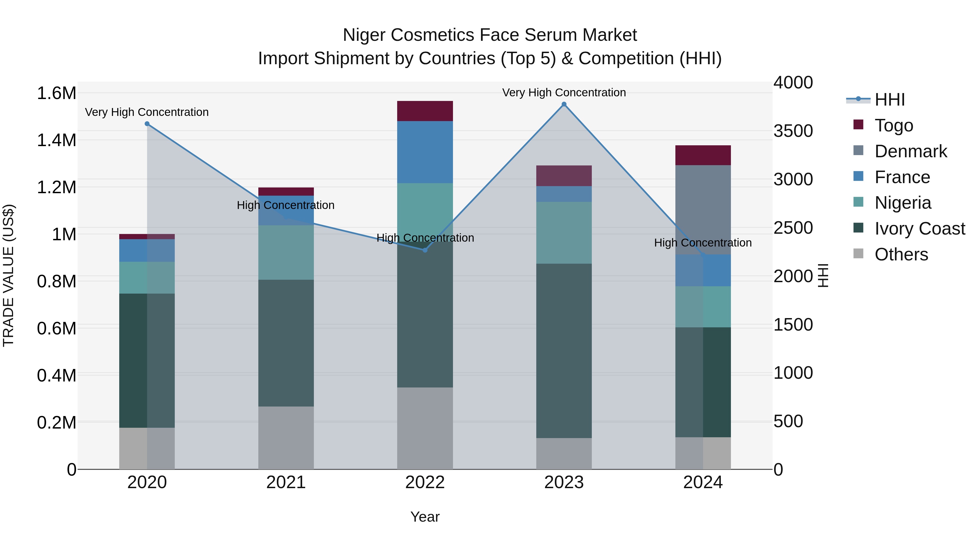The height and width of the screenshot is (551, 980).
Task: Click the 2020 x-axis tick label
Action: [147, 482]
